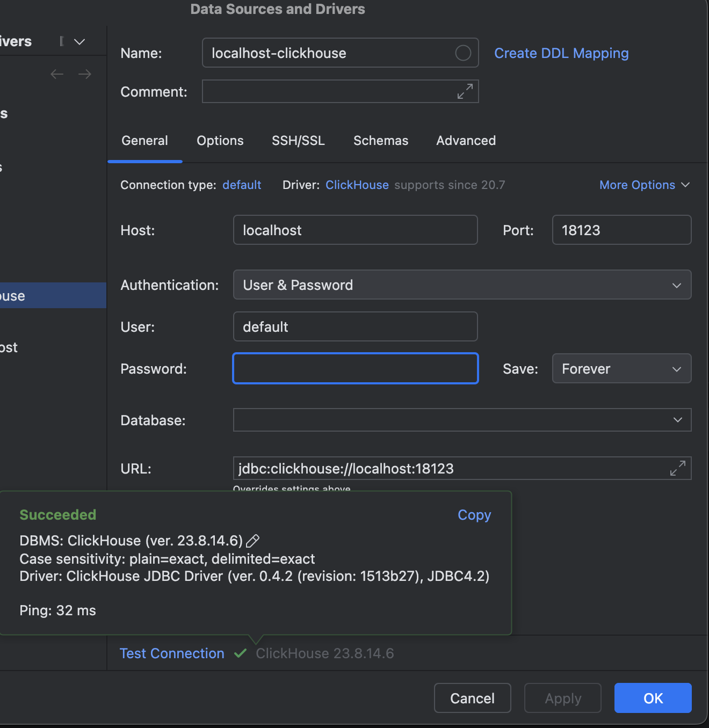Click the 'Data Sources and Drivers' title
Screen dimensions: 709x728
278,9
